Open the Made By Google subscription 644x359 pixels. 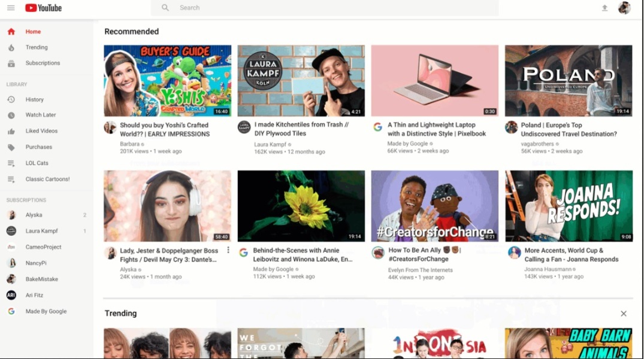point(46,311)
